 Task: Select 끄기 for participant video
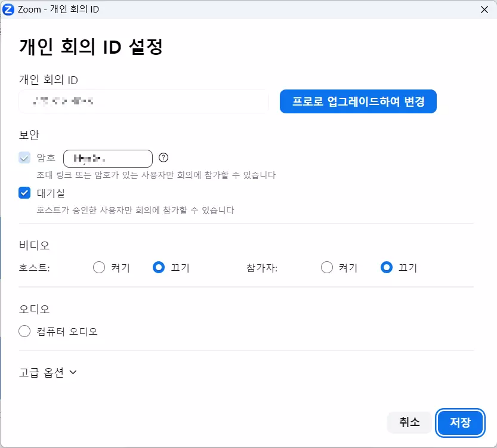(x=387, y=267)
